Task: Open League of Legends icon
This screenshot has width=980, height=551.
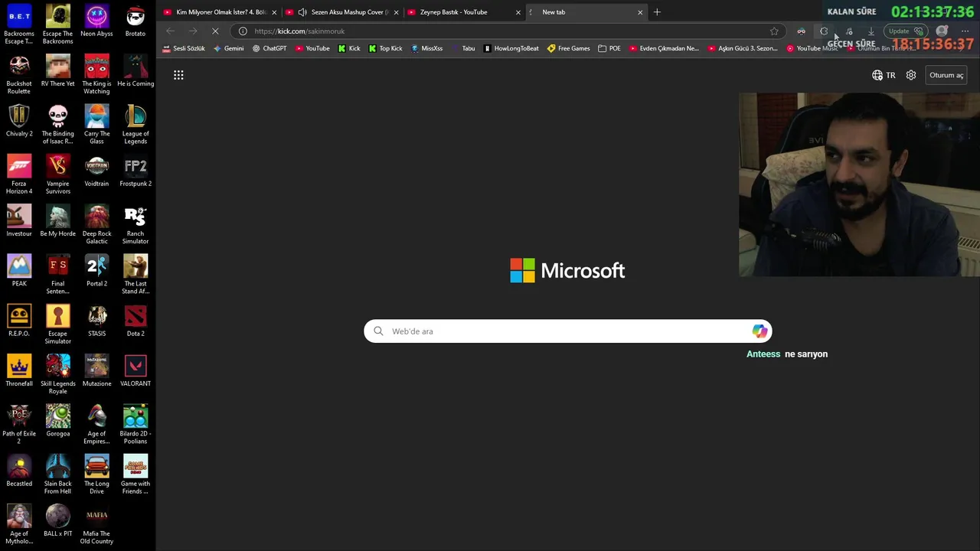Action: click(x=136, y=124)
